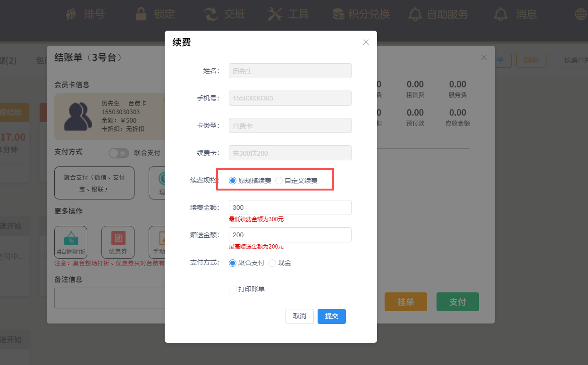Click the 优惠券 coupon icon
The width and height of the screenshot is (588, 365).
pos(118,238)
